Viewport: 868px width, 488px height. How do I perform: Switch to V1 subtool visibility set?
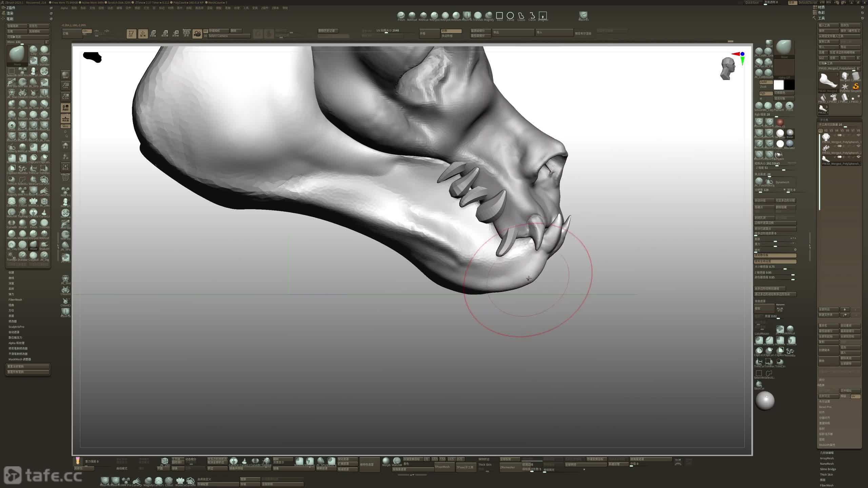(820, 130)
